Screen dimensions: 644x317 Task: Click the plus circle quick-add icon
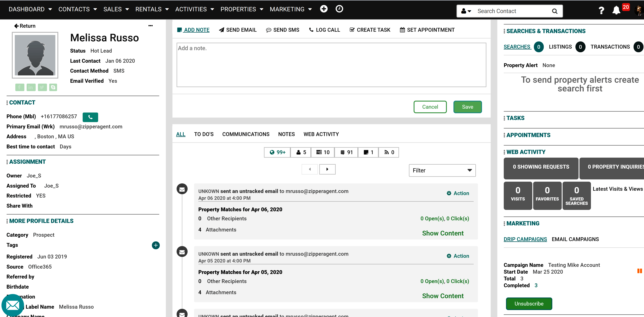click(324, 9)
